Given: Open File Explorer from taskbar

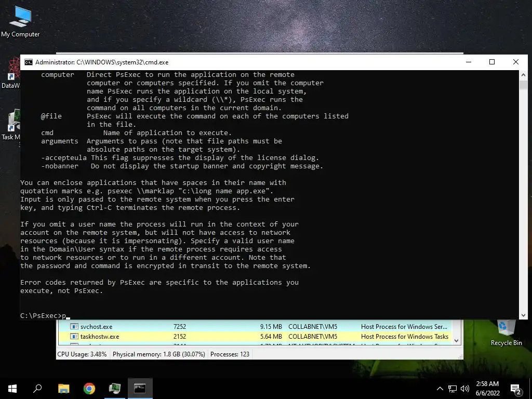Looking at the screenshot, I should point(63,389).
